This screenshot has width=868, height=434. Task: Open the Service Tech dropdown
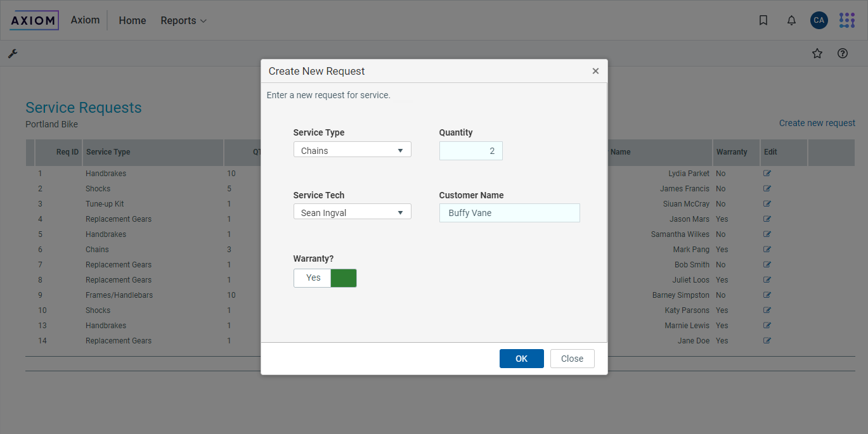click(352, 212)
